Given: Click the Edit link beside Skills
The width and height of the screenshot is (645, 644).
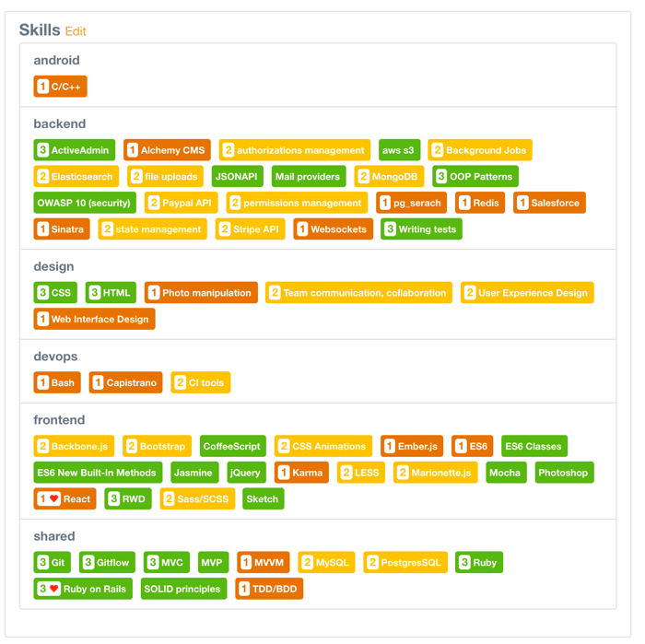Looking at the screenshot, I should click(76, 31).
